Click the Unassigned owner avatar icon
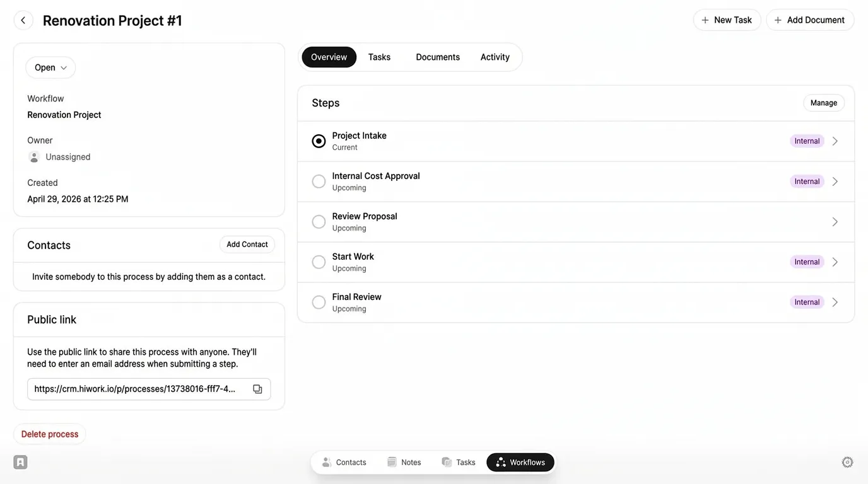Image resolution: width=868 pixels, height=484 pixels. (x=34, y=157)
